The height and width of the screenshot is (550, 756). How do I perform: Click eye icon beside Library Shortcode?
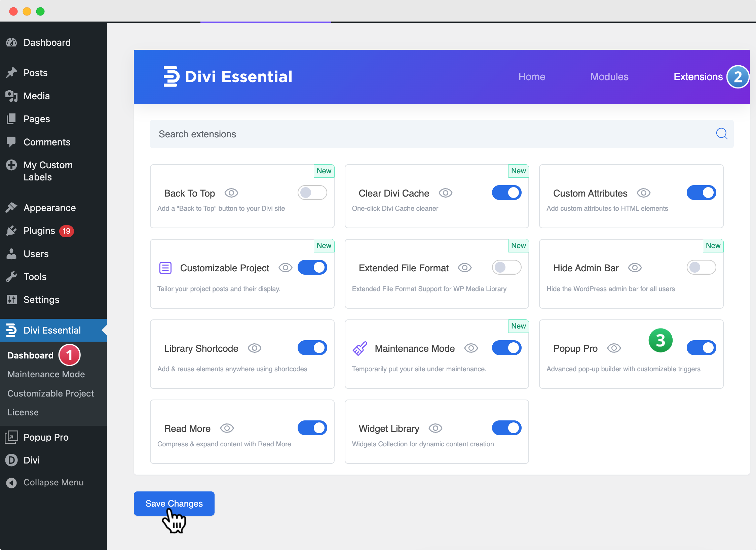(x=255, y=348)
